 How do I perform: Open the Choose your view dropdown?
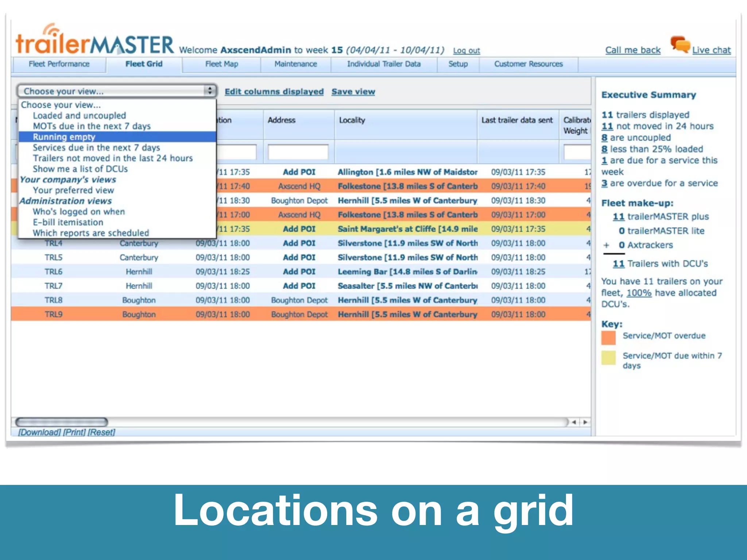(117, 91)
